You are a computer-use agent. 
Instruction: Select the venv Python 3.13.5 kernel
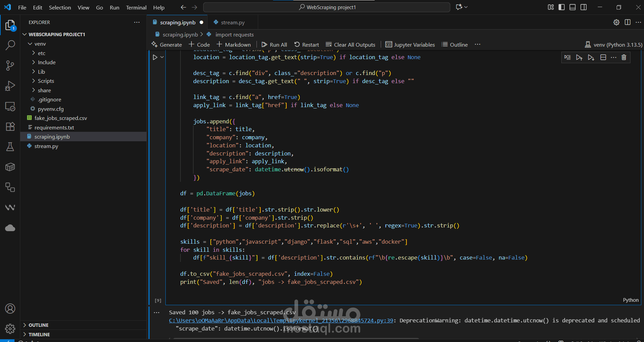tap(613, 45)
